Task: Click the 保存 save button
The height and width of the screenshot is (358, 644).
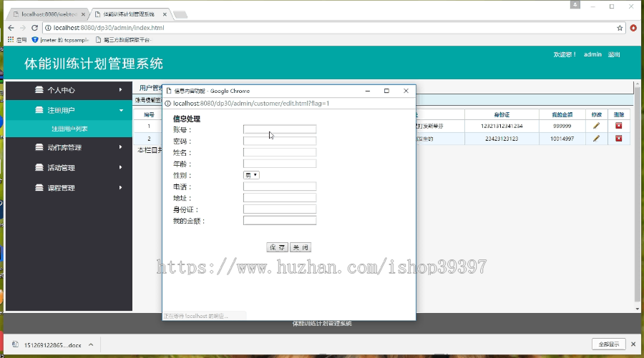Action: 277,247
